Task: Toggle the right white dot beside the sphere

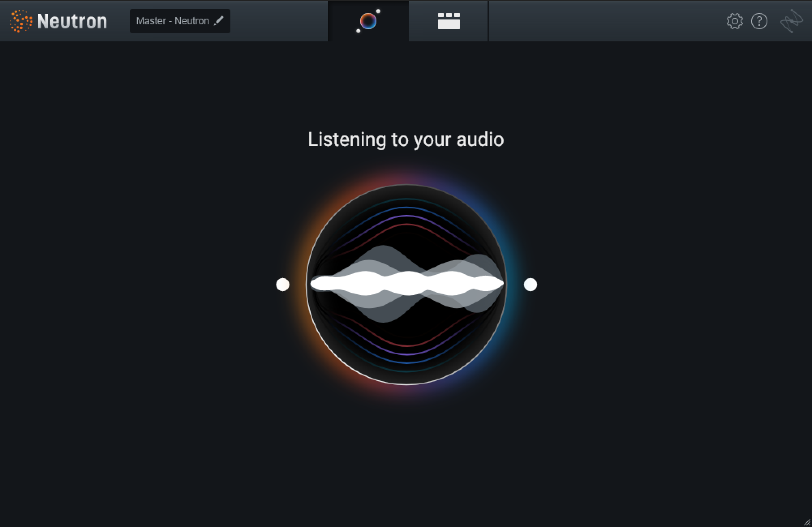Action: 530,285
